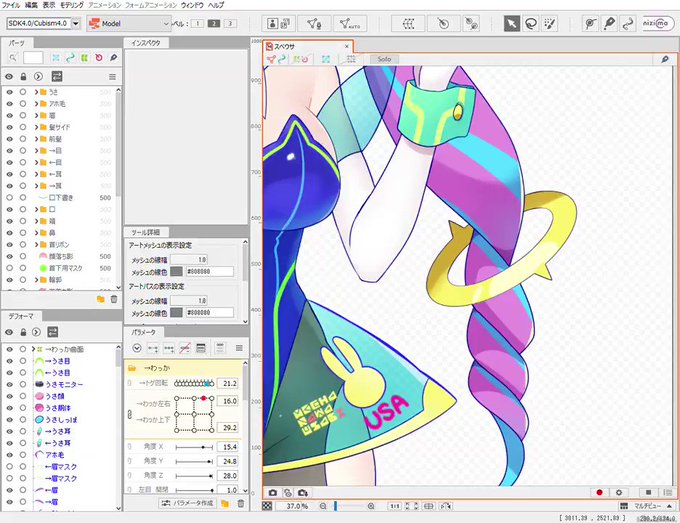
Task: Zoom in the canvas with plus magnifier
Action: pos(371,506)
